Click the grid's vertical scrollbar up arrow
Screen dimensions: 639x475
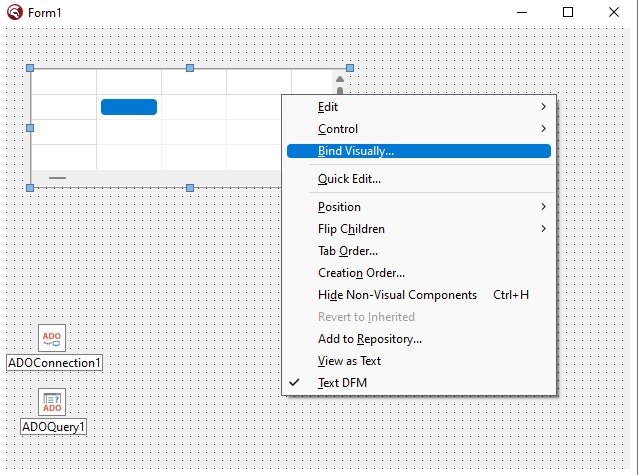(x=340, y=79)
